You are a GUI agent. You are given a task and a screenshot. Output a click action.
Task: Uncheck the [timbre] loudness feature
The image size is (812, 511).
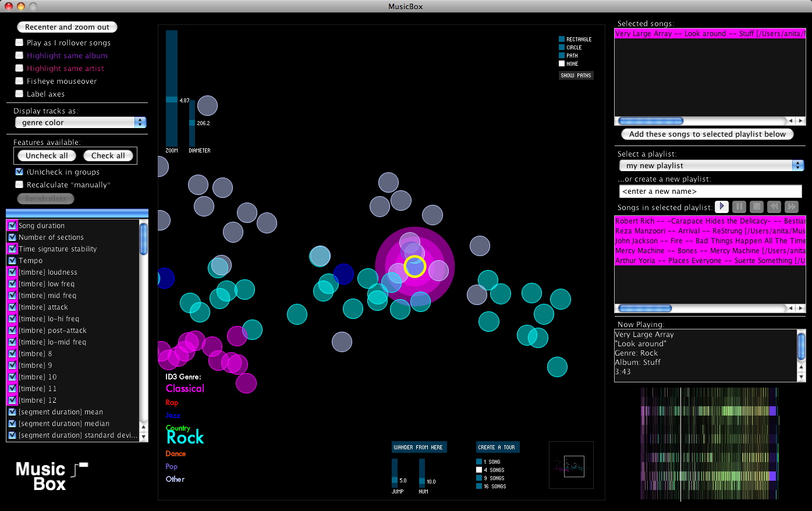click(x=12, y=272)
